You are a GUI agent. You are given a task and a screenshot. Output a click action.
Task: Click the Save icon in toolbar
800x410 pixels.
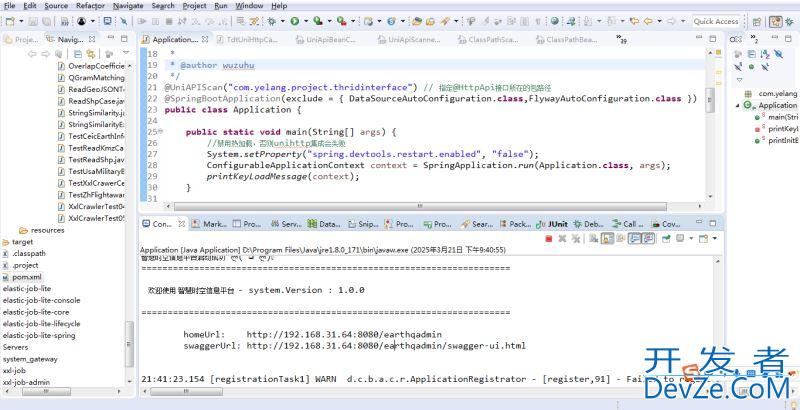(33, 21)
